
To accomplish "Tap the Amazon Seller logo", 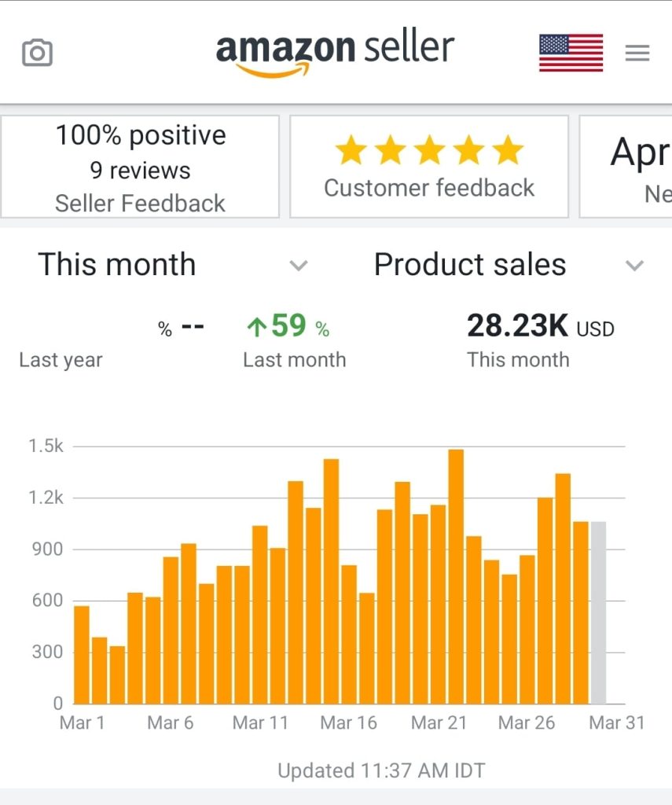I will click(335, 52).
